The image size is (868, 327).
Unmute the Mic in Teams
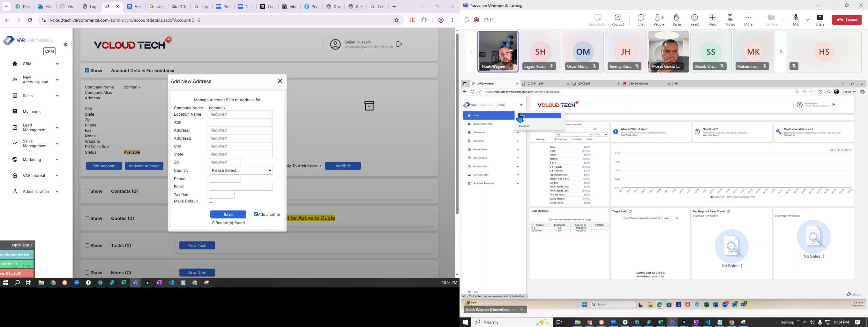pos(796,20)
